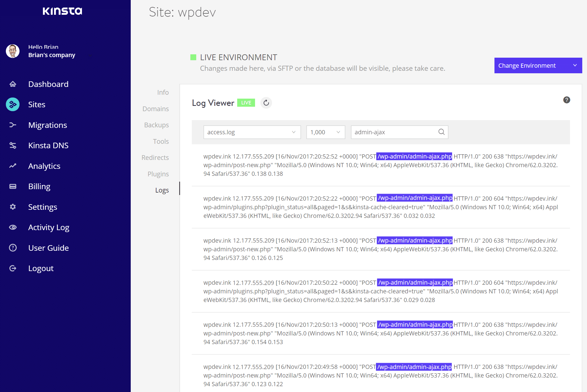The height and width of the screenshot is (392, 587).
Task: Open the User Guide link
Action: pos(48,248)
